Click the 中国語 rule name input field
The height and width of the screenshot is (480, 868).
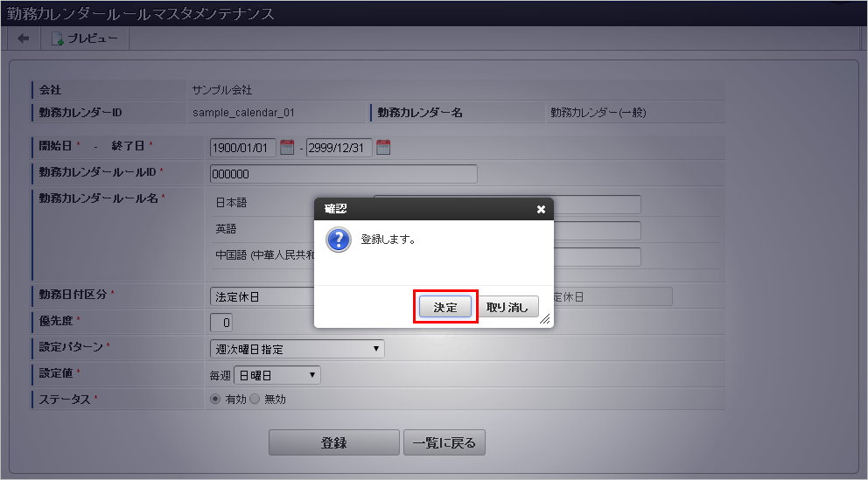coord(598,257)
